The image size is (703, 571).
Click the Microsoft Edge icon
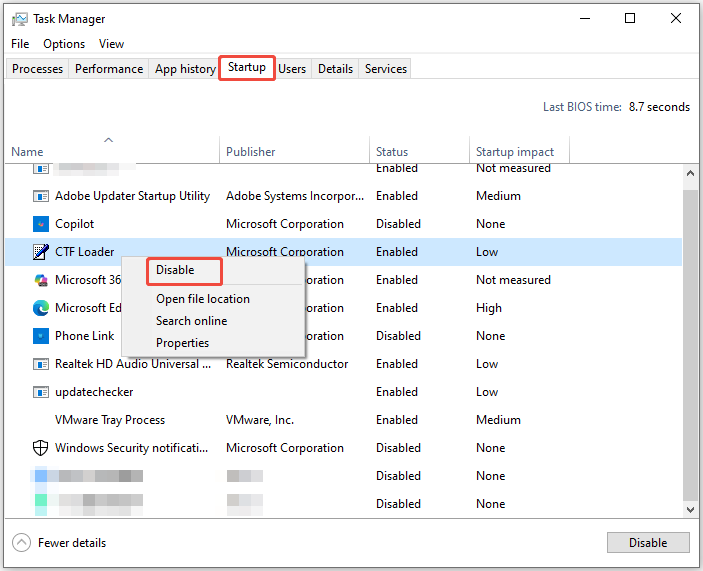[x=41, y=308]
